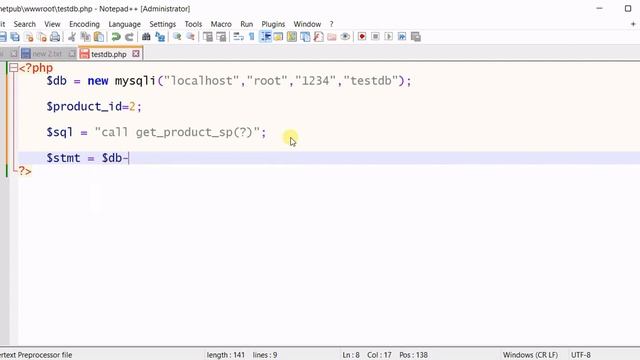Open the Plugins menu
The height and width of the screenshot is (360, 640).
click(x=273, y=24)
